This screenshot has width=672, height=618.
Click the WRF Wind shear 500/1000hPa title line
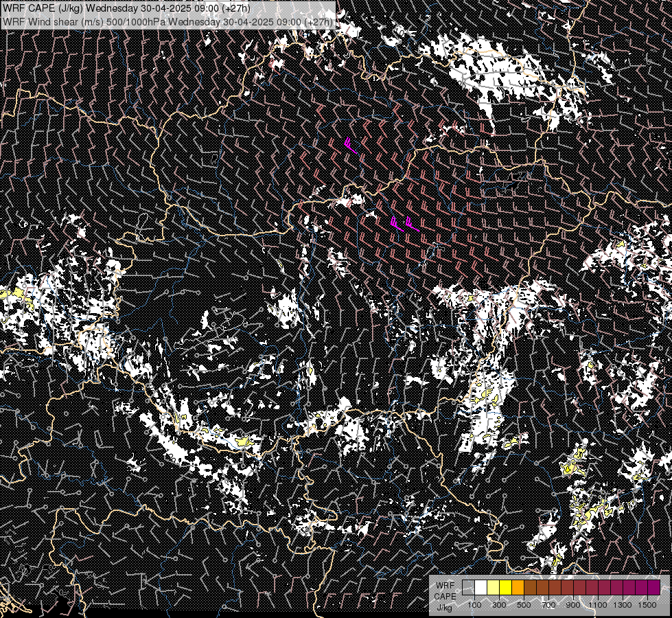(x=167, y=21)
